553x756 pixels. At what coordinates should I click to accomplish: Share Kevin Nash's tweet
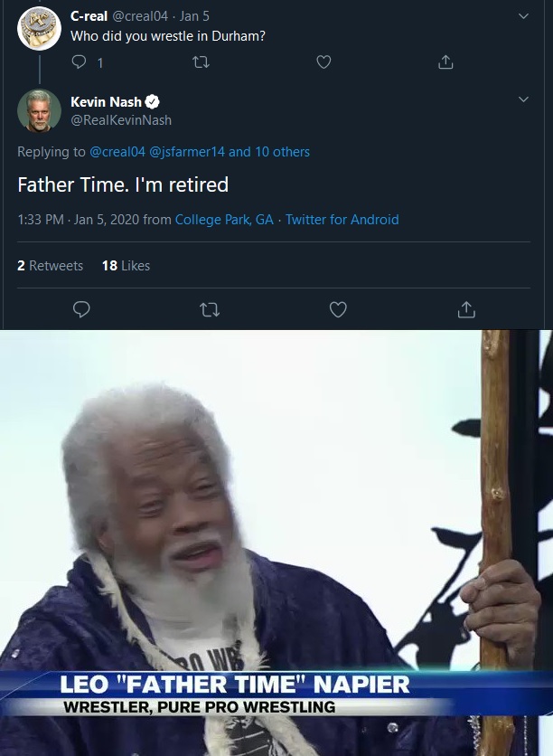point(466,309)
